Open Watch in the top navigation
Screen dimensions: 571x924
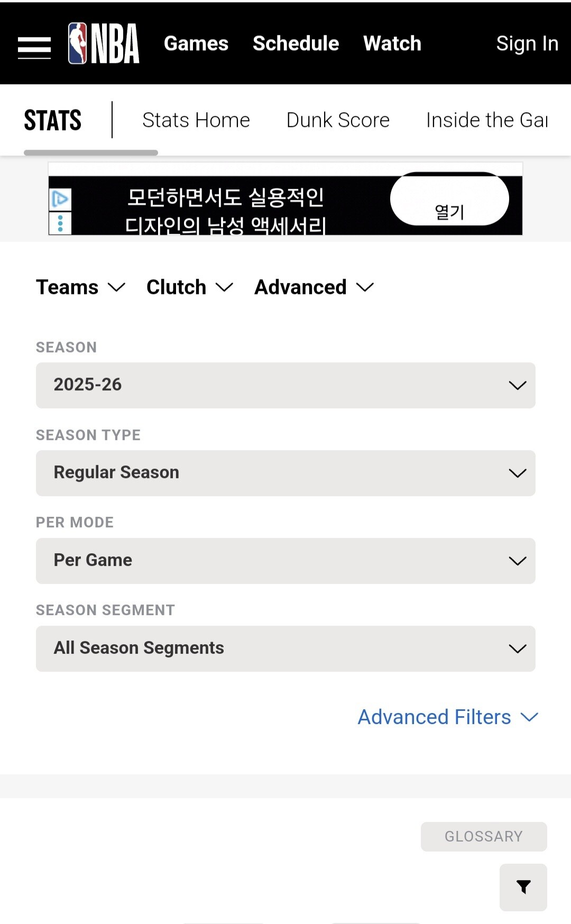[x=392, y=43]
